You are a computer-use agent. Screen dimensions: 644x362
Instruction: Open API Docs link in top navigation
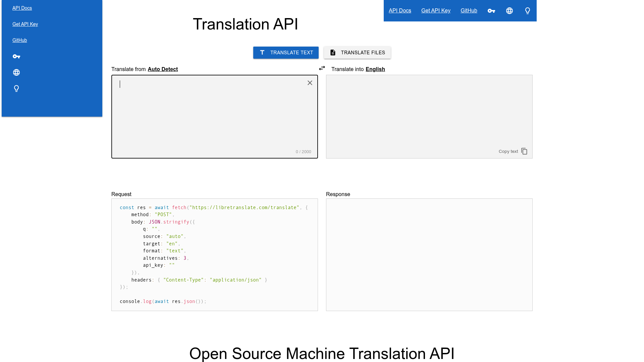click(x=400, y=11)
